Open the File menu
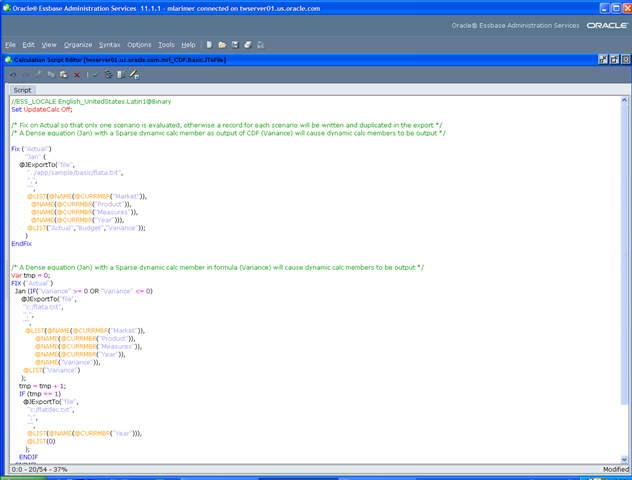This screenshot has width=632, height=480. (x=10, y=45)
